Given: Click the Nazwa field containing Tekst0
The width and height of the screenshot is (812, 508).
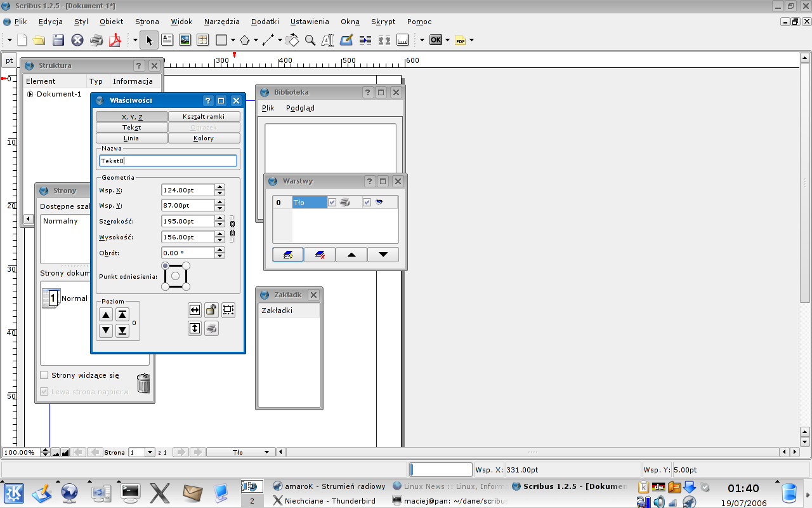Looking at the screenshot, I should point(168,161).
